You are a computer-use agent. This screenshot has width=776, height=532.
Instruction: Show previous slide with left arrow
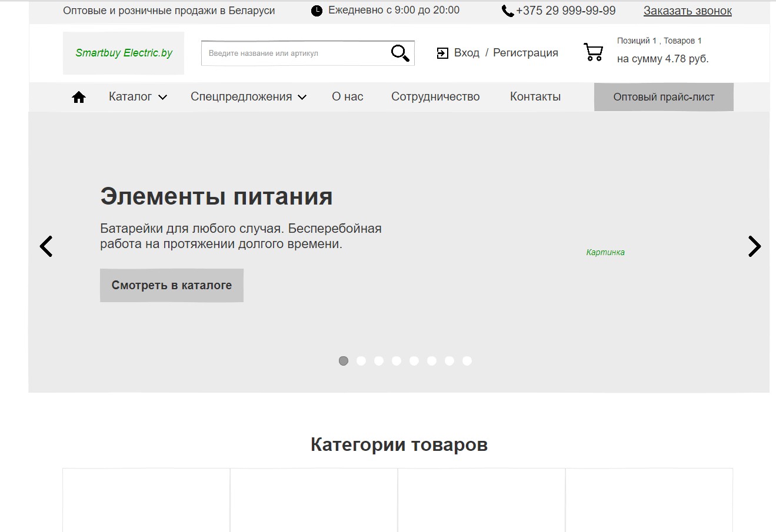point(46,246)
